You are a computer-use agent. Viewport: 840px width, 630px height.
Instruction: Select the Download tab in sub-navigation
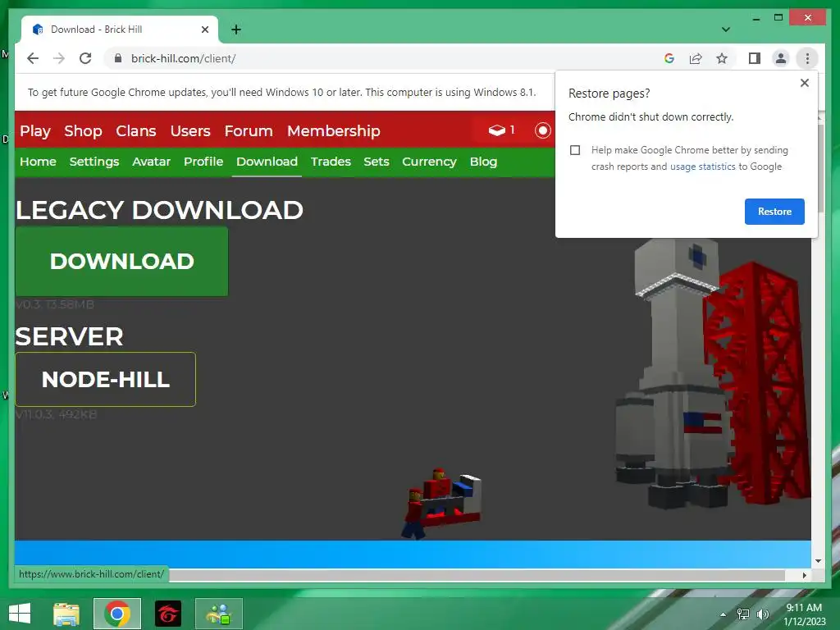pyautogui.click(x=267, y=162)
